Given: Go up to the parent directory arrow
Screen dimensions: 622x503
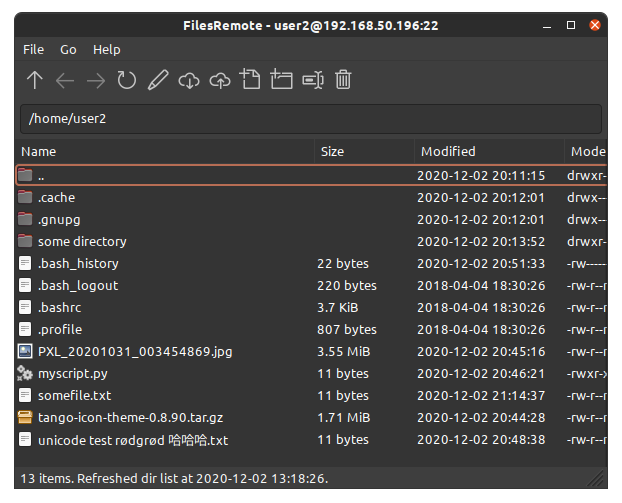Looking at the screenshot, I should (35, 80).
